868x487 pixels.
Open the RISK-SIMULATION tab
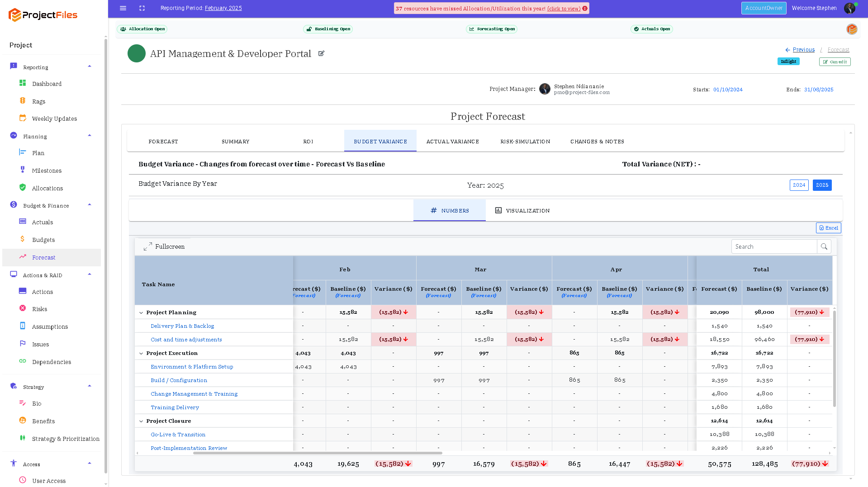coord(525,142)
